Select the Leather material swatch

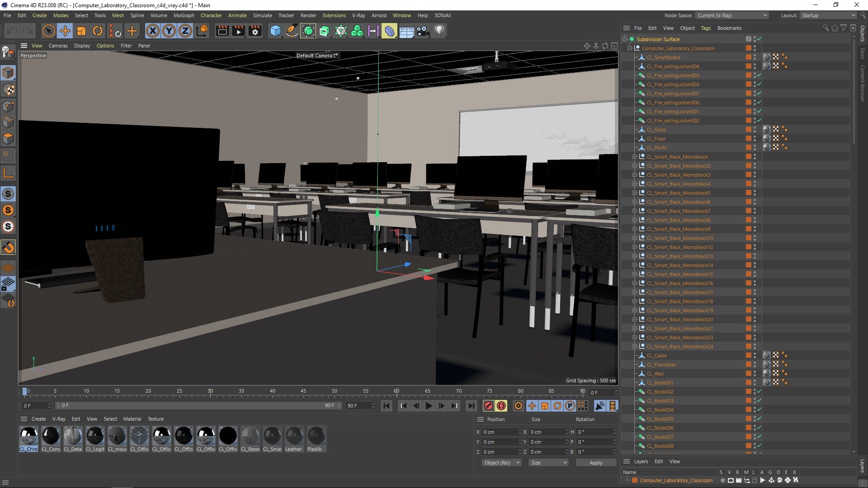[294, 439]
